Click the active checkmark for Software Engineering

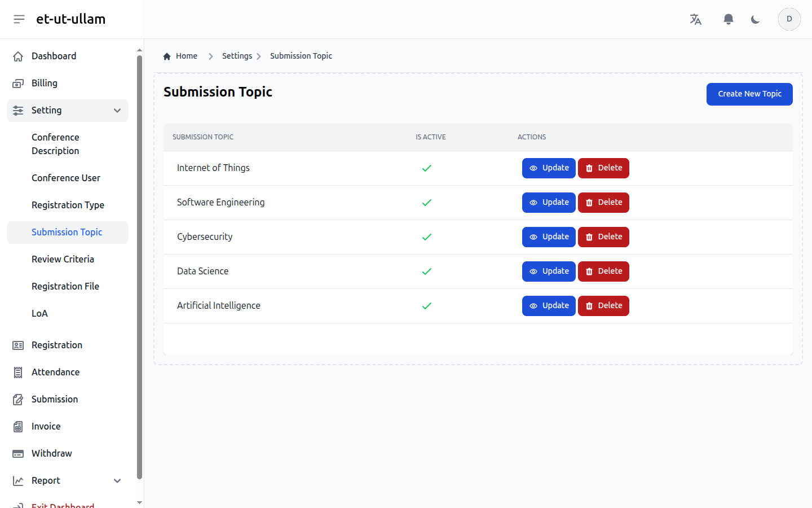click(x=427, y=203)
